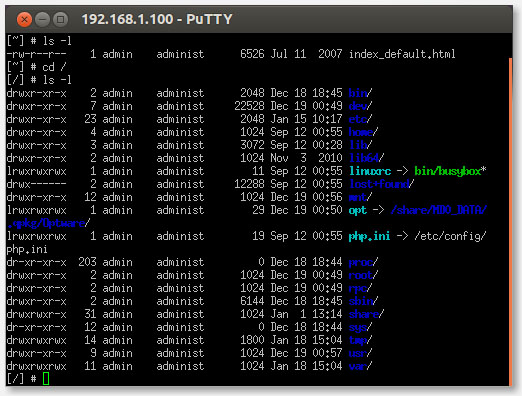Click the etc/ directory entry
The height and width of the screenshot is (396, 522).
[x=360, y=119]
